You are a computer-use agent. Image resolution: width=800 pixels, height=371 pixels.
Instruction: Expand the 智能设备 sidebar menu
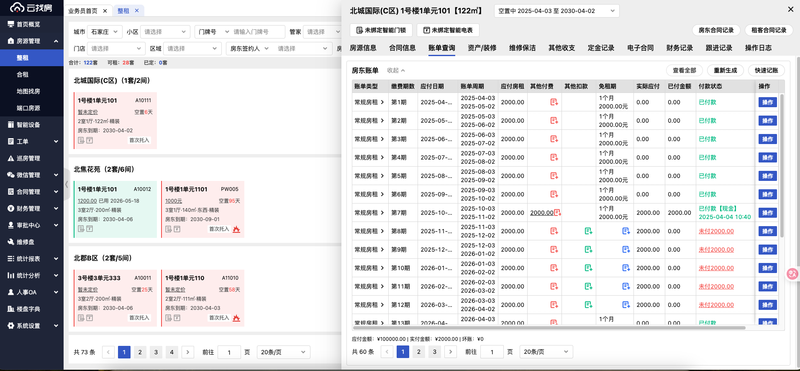(32, 125)
